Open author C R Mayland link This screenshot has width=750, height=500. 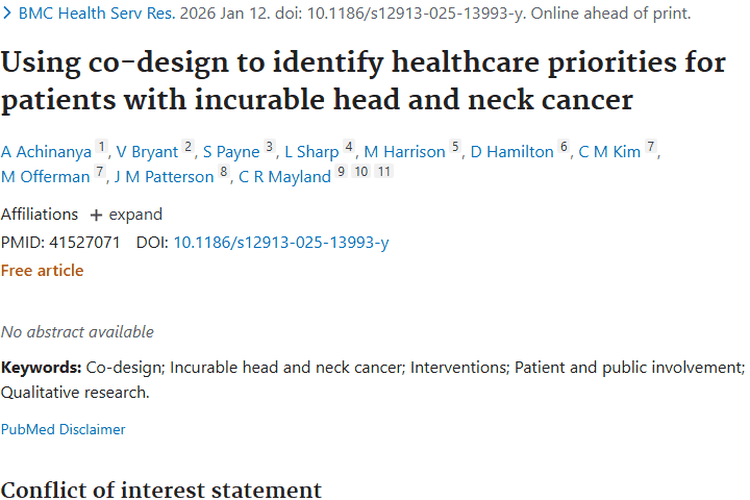coord(285,177)
